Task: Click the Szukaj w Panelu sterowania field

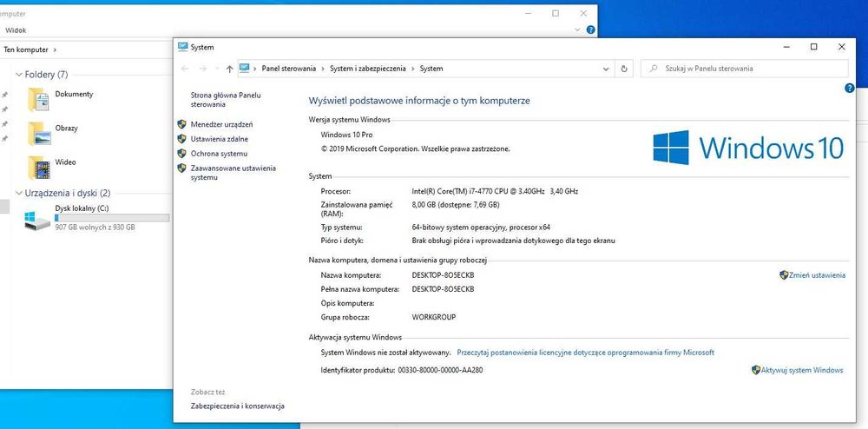Action: tap(744, 69)
